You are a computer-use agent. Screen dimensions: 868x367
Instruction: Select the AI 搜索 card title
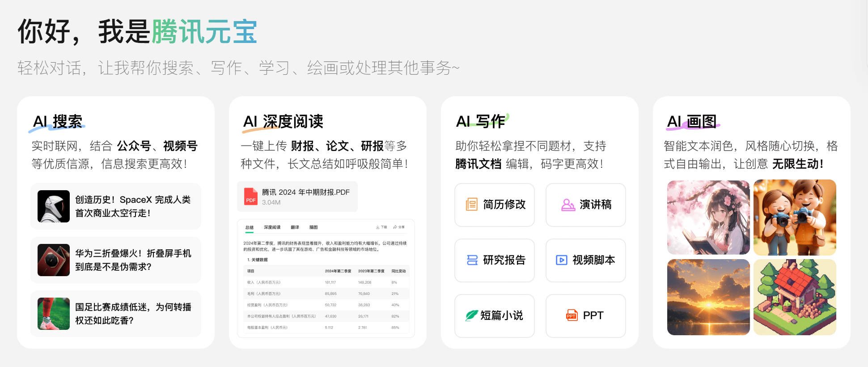(58, 121)
